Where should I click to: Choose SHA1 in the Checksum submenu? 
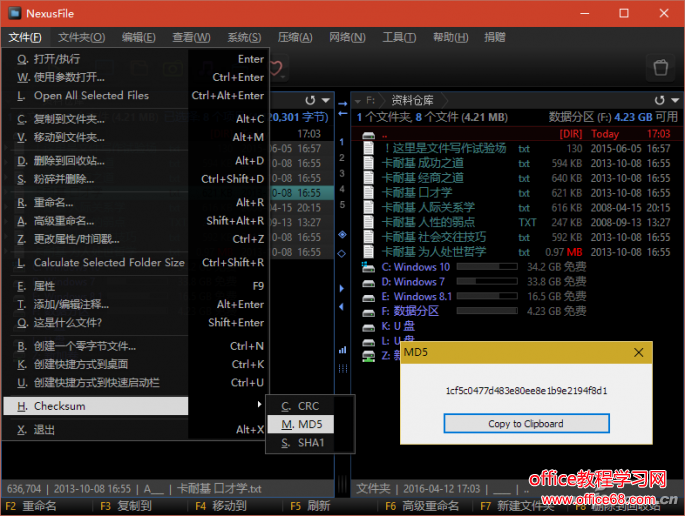point(301,443)
